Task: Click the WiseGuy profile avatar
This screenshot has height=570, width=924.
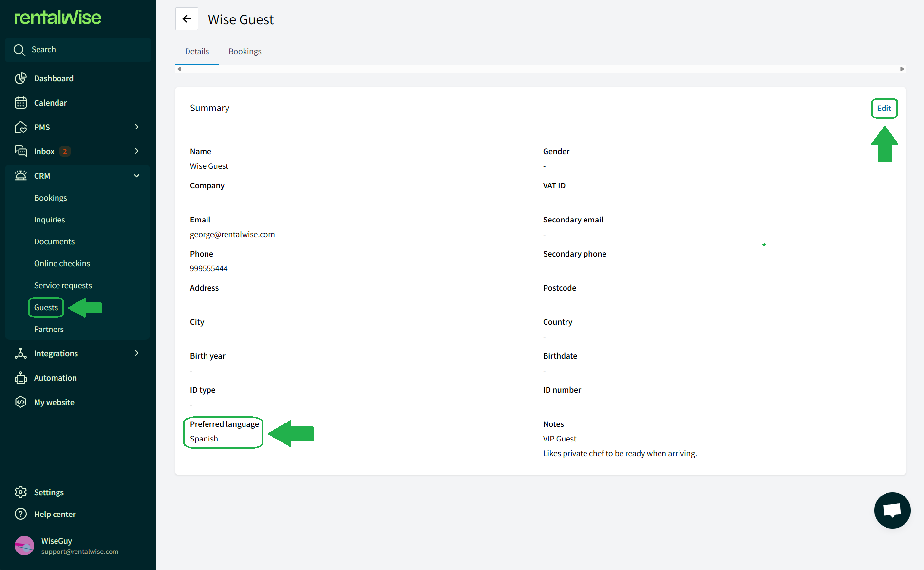Action: click(x=24, y=546)
